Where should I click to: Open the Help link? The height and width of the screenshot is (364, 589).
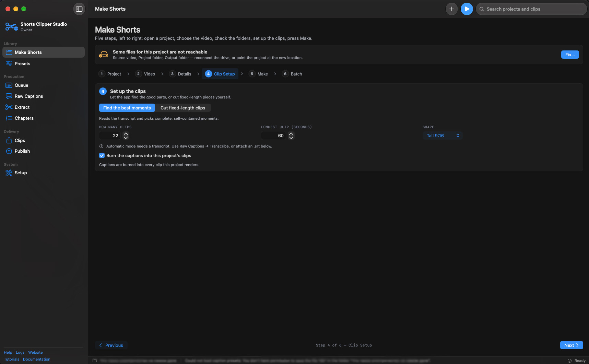(8, 352)
